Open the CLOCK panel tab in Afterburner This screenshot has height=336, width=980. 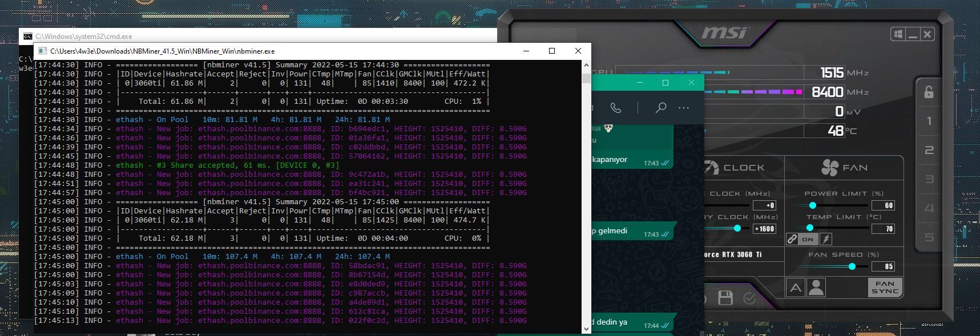(734, 168)
